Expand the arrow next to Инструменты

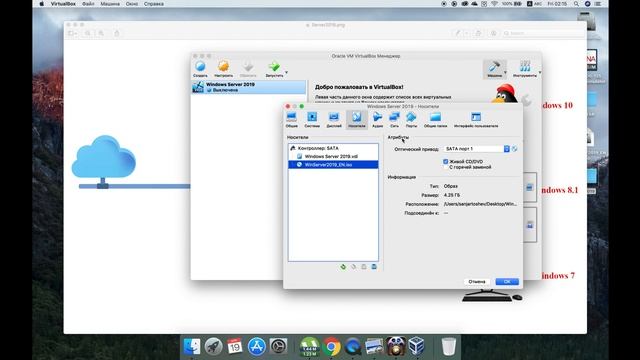(x=540, y=73)
